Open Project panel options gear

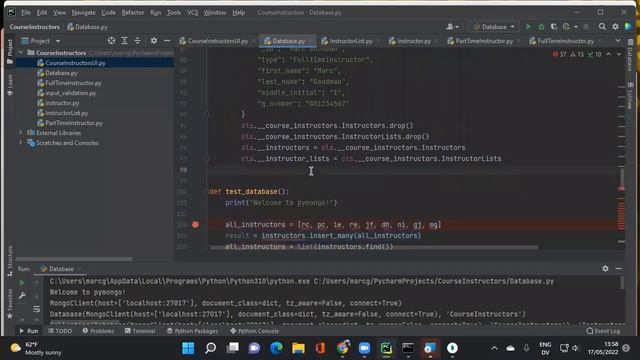coord(153,41)
